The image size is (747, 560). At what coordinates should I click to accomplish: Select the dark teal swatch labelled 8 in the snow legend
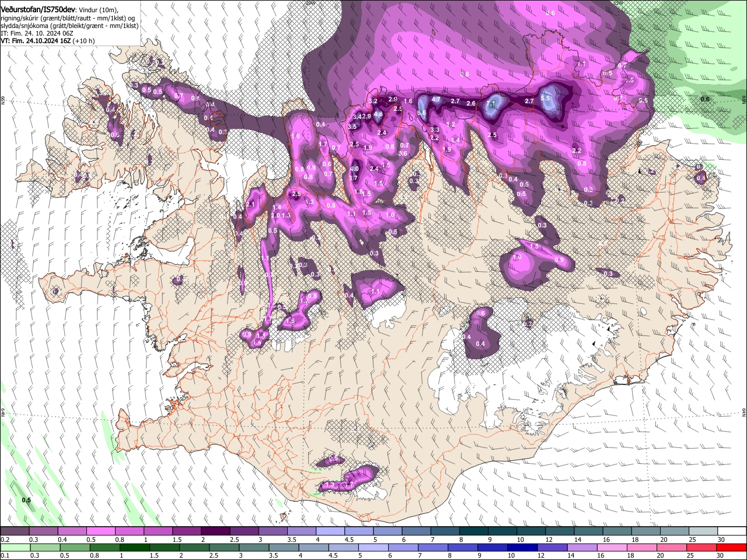[473, 531]
